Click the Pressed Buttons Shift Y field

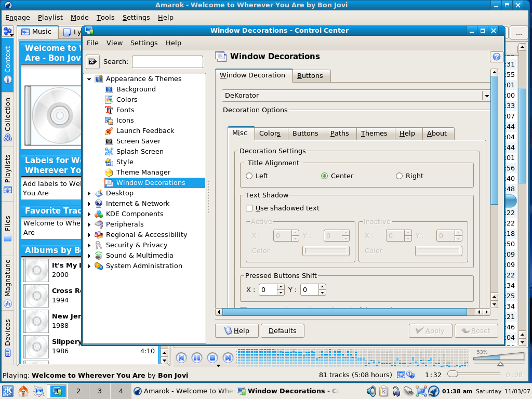pyautogui.click(x=310, y=290)
